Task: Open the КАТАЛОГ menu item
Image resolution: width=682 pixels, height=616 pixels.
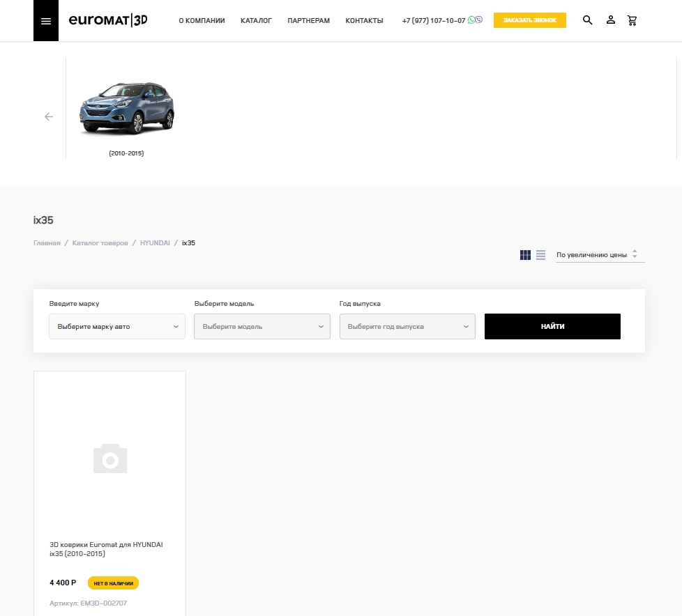Action: (x=256, y=20)
